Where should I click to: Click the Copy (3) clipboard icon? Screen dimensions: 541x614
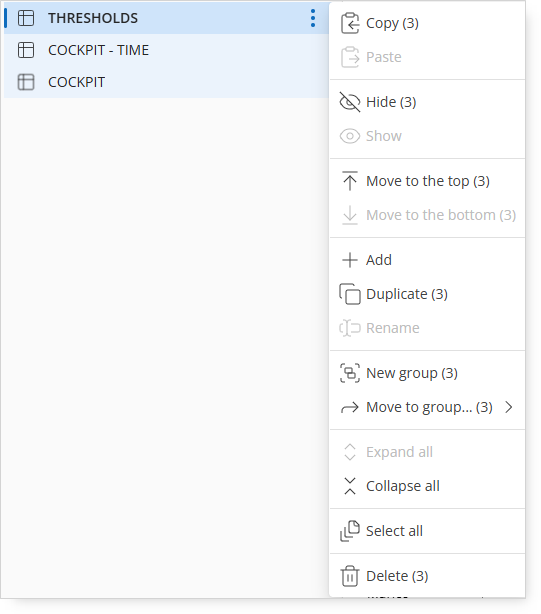pyautogui.click(x=350, y=23)
